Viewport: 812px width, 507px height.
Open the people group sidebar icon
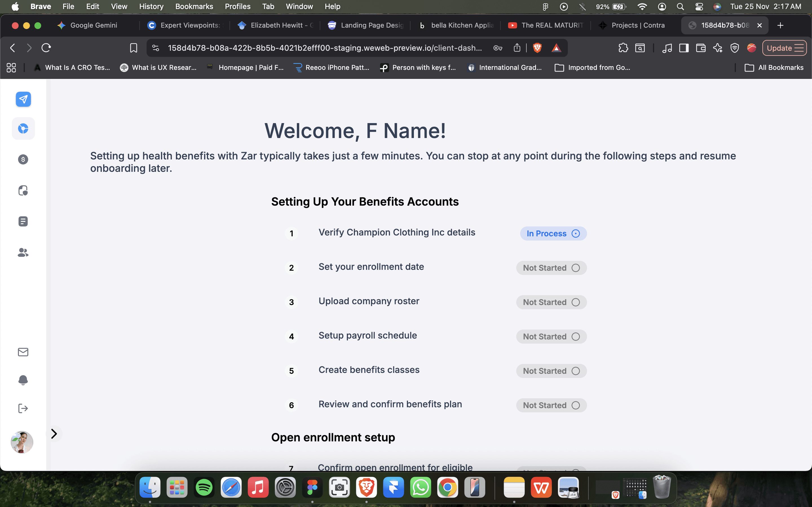pos(23,252)
